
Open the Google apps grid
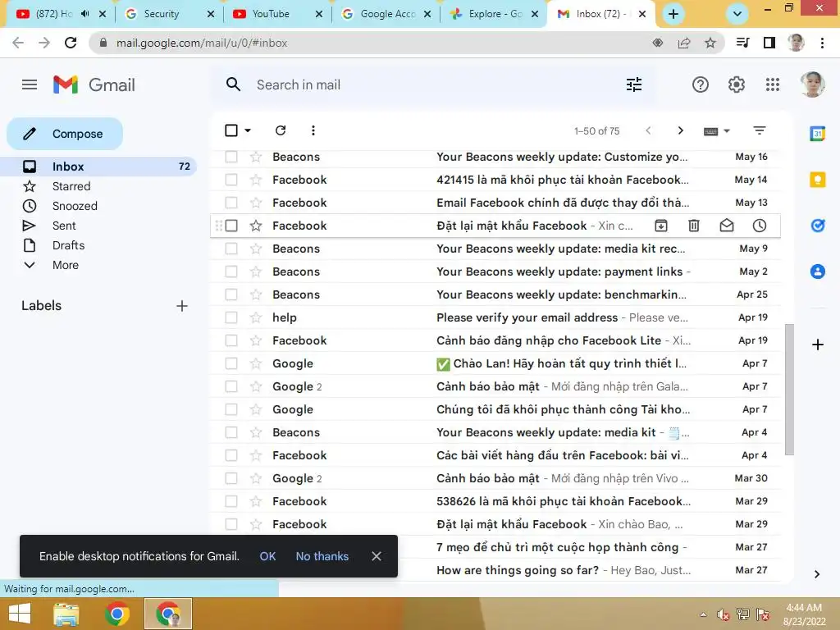(x=773, y=84)
